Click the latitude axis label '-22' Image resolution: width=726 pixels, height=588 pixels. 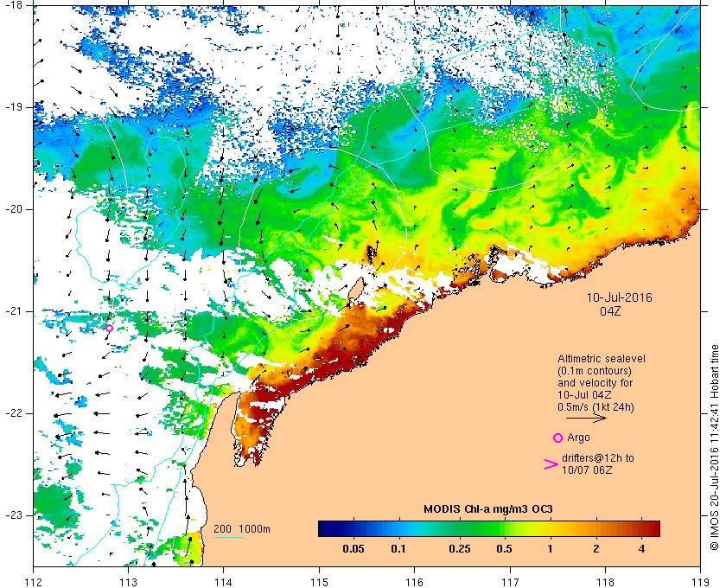14,413
